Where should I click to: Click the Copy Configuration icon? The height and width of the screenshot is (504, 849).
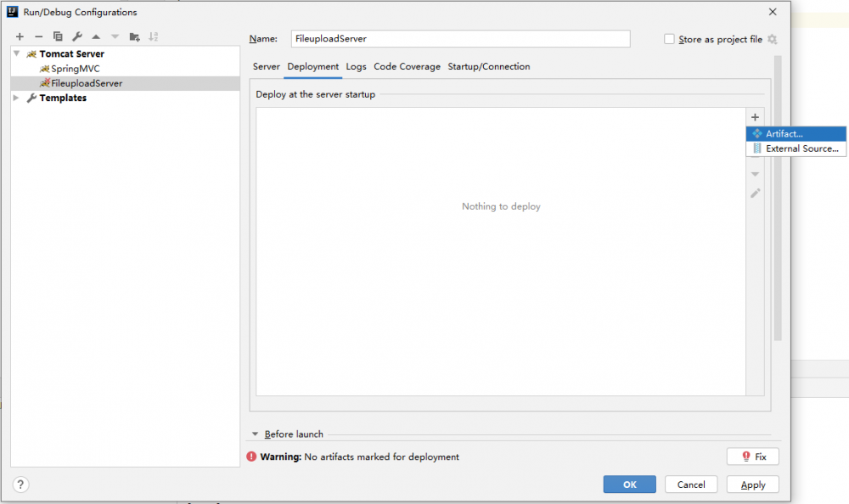click(58, 36)
